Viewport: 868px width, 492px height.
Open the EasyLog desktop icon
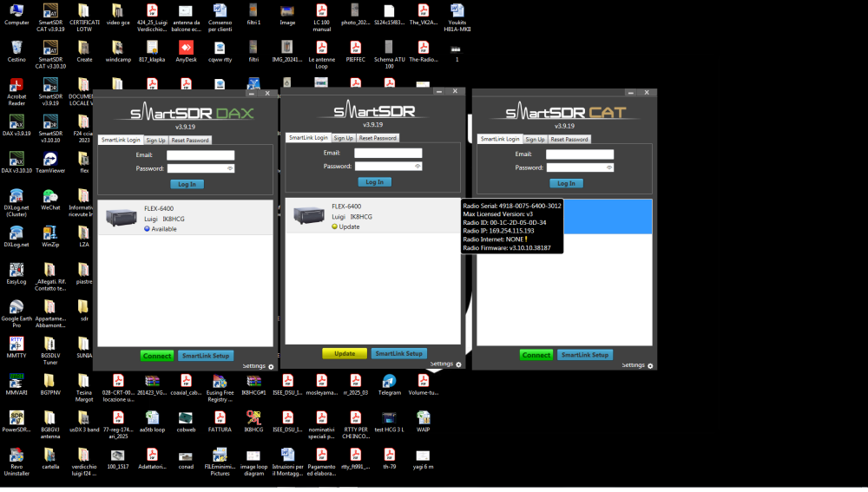16,273
